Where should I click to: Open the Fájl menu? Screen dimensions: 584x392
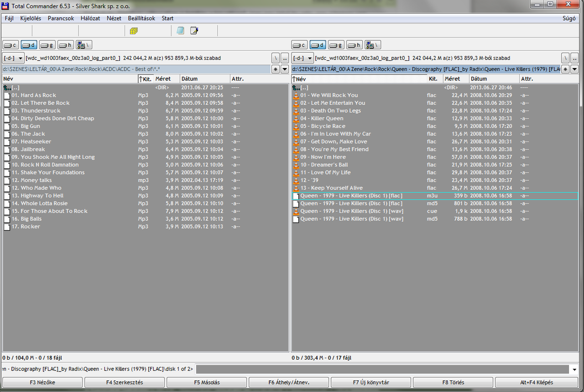coord(9,18)
